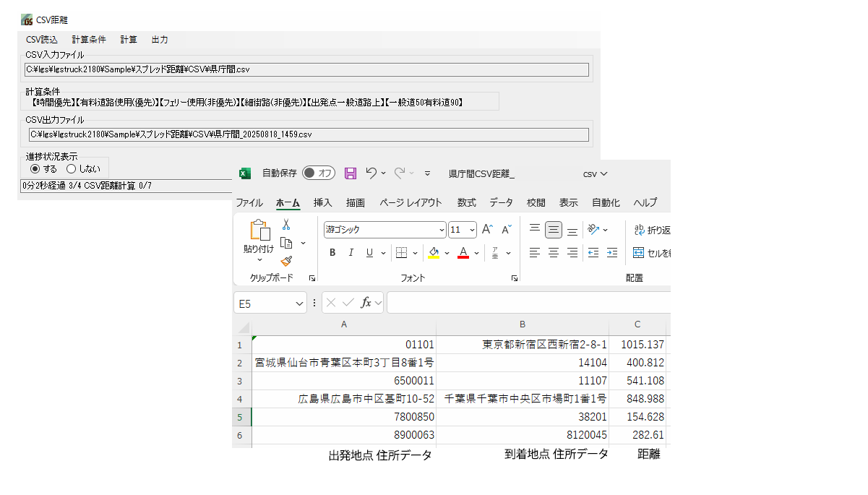Switch to the 挿入 ribbon tab
The width and height of the screenshot is (868, 495).
coord(322,203)
